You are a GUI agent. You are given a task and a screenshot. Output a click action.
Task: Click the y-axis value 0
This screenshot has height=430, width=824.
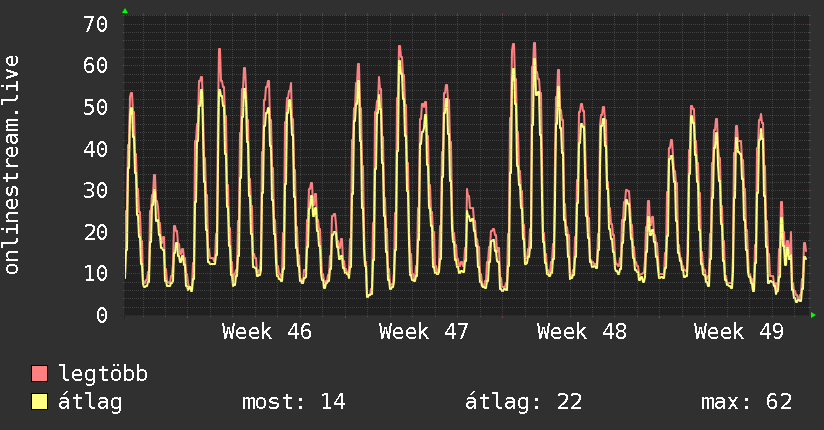pos(102,315)
